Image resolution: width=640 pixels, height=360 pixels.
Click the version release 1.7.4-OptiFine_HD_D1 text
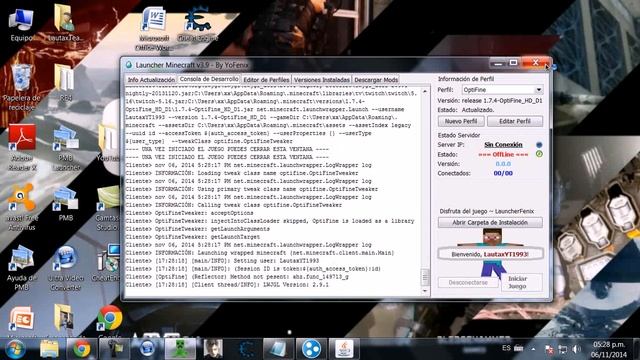(502, 100)
